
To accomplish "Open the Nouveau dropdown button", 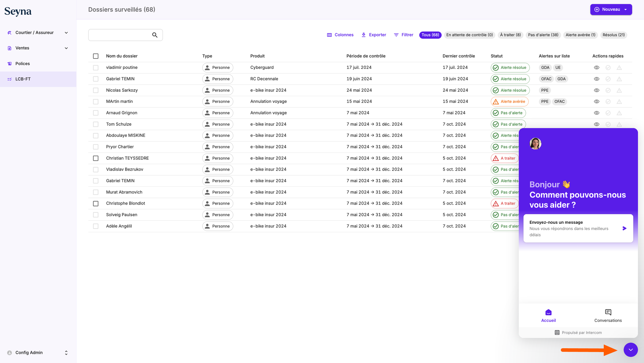I will (611, 9).
